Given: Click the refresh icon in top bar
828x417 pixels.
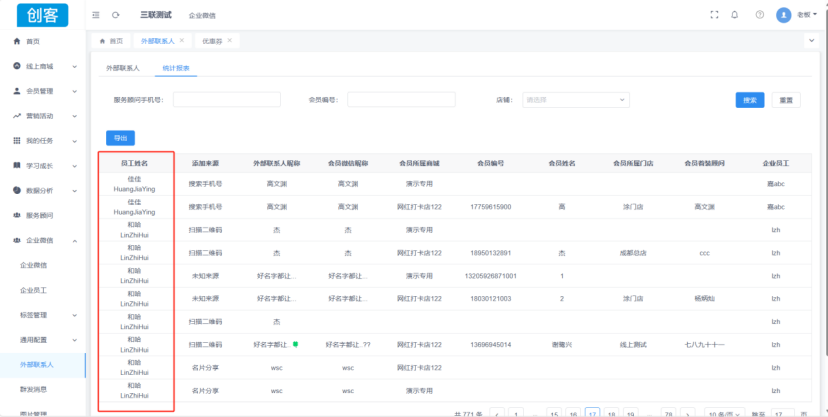Looking at the screenshot, I should click(115, 15).
